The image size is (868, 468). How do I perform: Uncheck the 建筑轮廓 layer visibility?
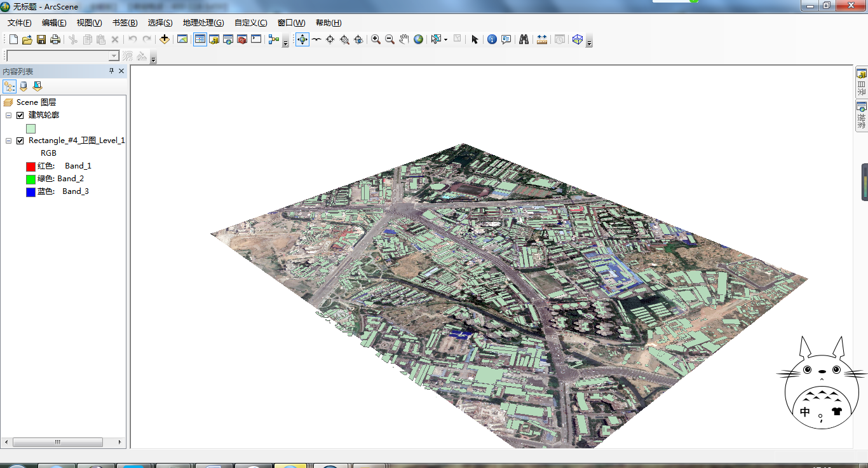[x=20, y=114]
